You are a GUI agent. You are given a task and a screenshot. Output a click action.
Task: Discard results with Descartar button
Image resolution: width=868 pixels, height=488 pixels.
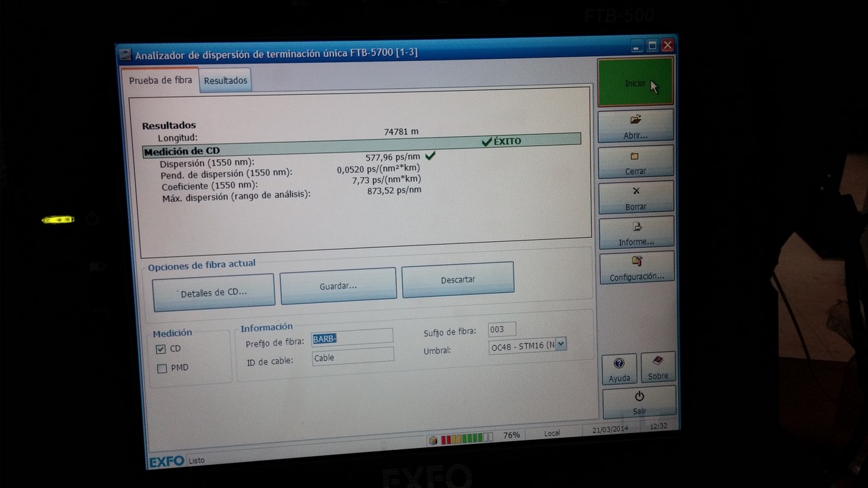(x=458, y=279)
